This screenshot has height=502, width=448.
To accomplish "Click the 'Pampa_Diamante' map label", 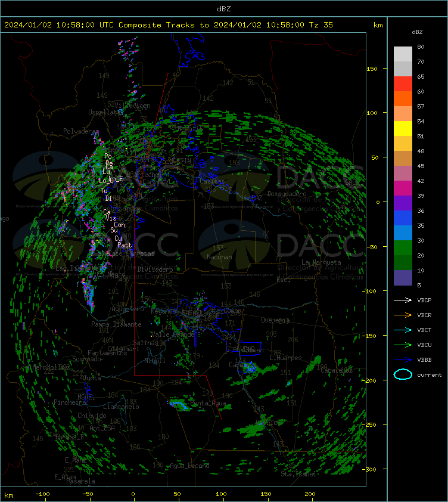I will [x=116, y=324].
